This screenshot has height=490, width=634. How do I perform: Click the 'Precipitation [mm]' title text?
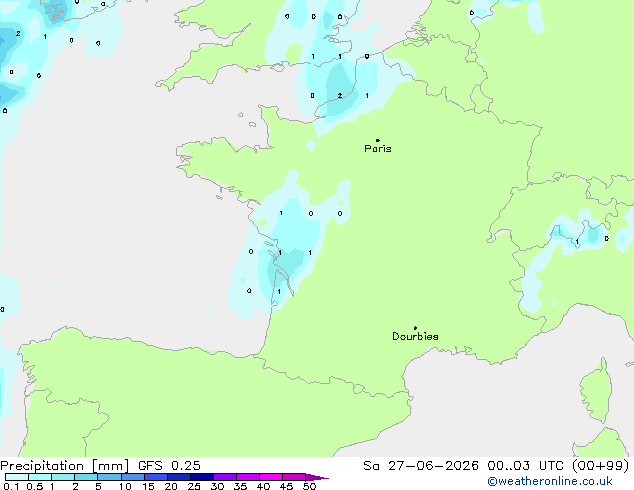click(x=65, y=466)
